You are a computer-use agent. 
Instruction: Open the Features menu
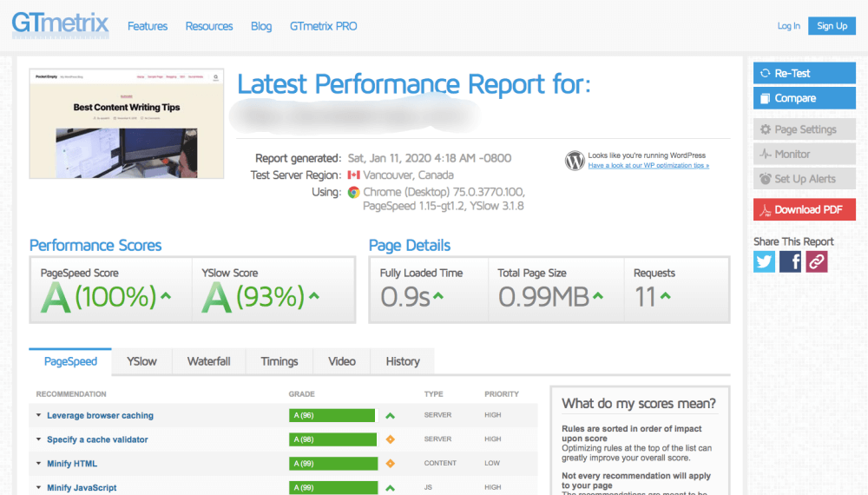click(148, 26)
